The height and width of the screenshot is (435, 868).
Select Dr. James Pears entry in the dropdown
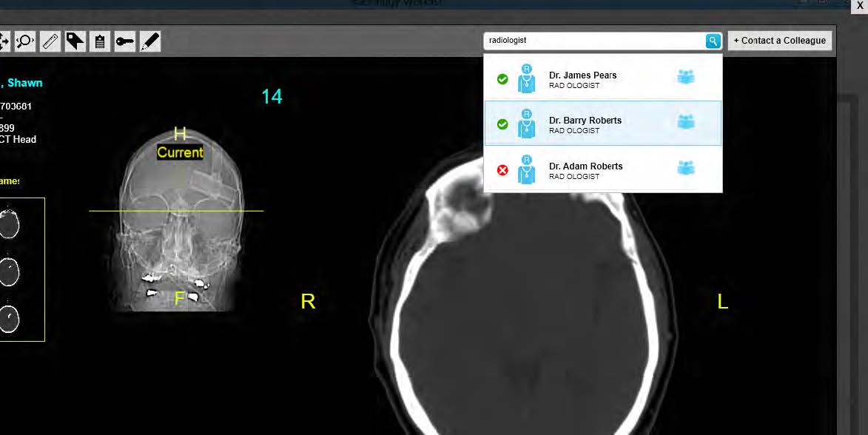(590, 79)
